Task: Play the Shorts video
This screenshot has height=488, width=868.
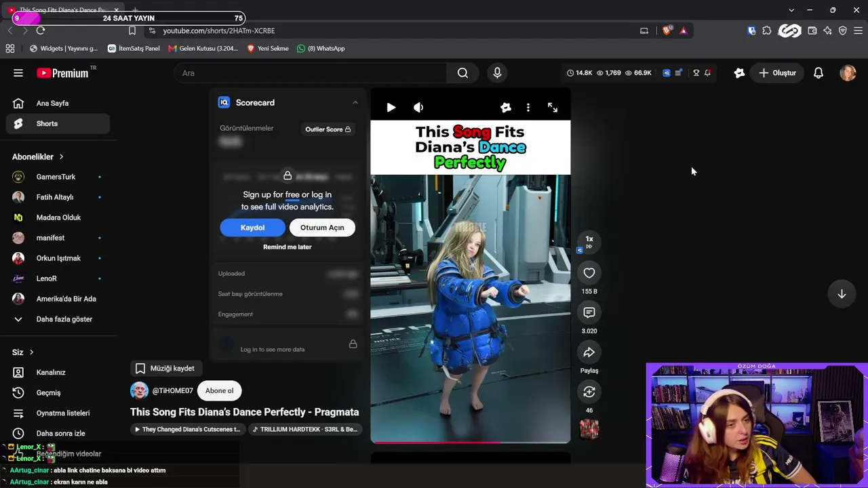Action: pyautogui.click(x=391, y=107)
